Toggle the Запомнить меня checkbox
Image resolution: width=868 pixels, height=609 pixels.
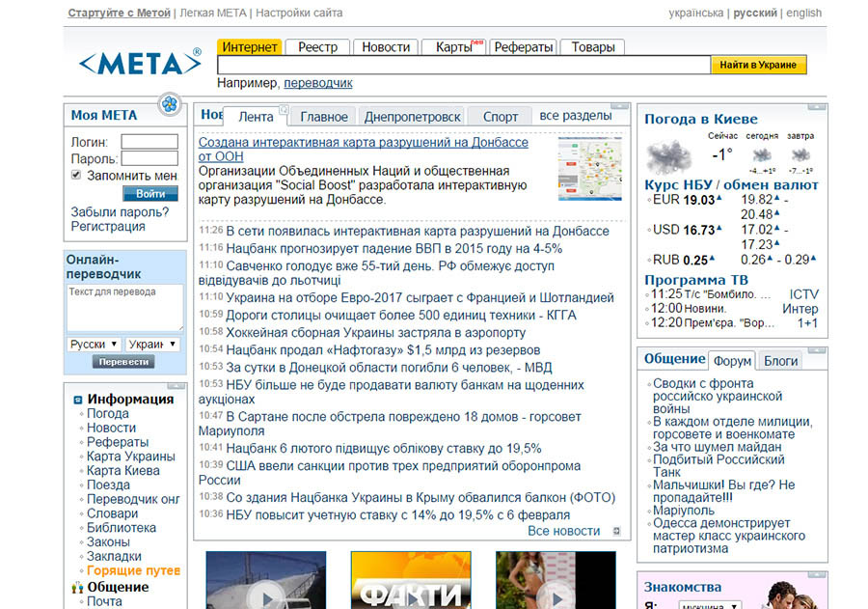tap(76, 175)
